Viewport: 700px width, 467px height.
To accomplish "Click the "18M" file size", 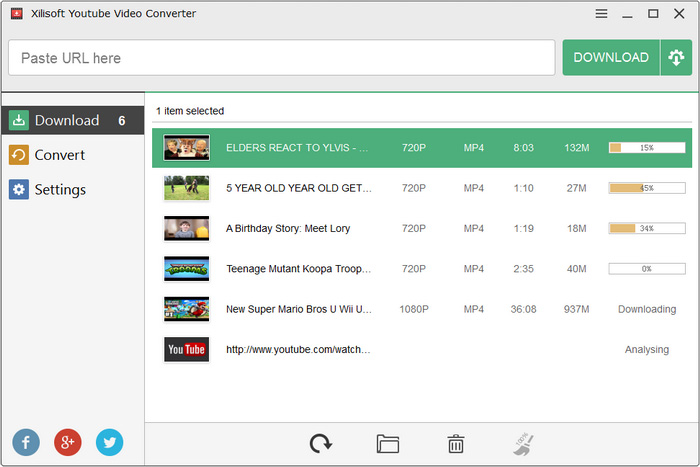I will [x=576, y=228].
